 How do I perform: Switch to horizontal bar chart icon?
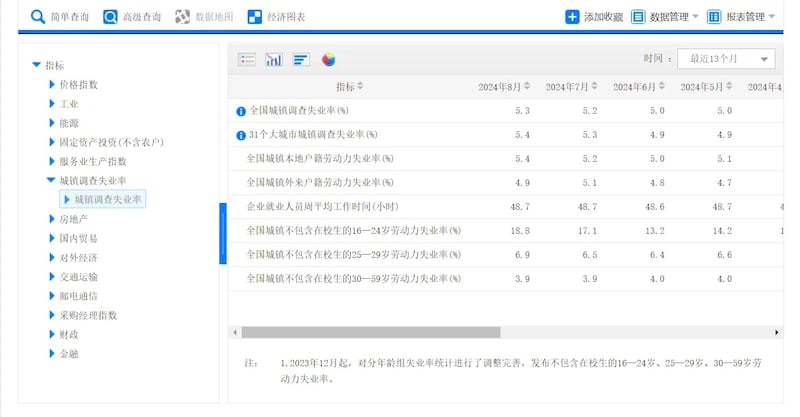[x=301, y=60]
